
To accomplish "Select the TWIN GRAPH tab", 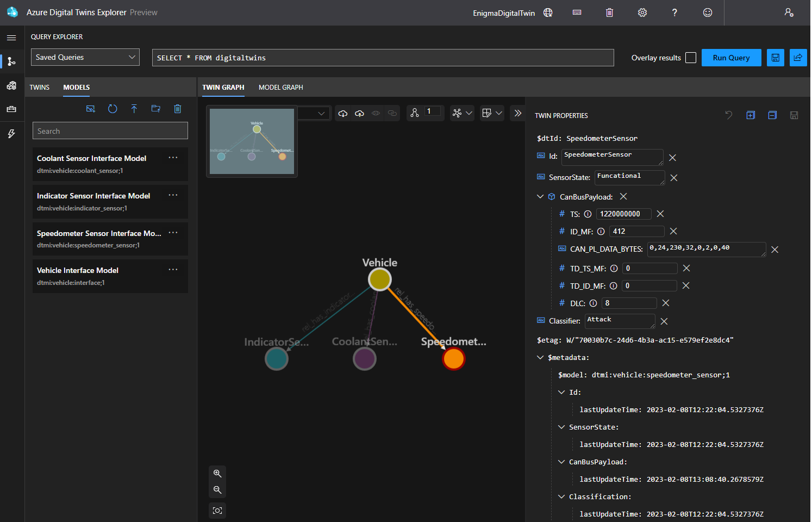I will pos(223,88).
